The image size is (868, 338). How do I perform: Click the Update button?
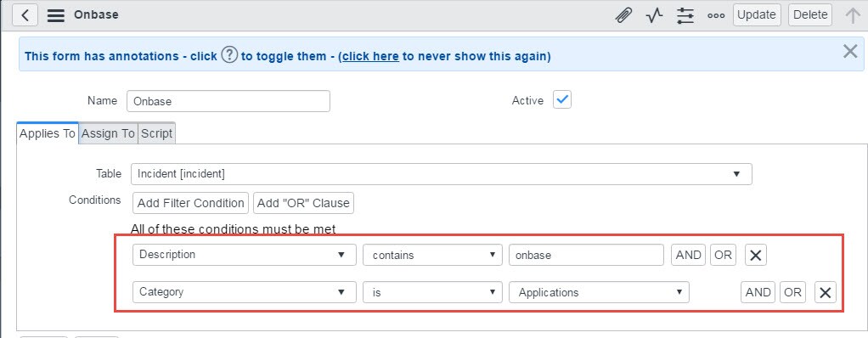tap(757, 15)
